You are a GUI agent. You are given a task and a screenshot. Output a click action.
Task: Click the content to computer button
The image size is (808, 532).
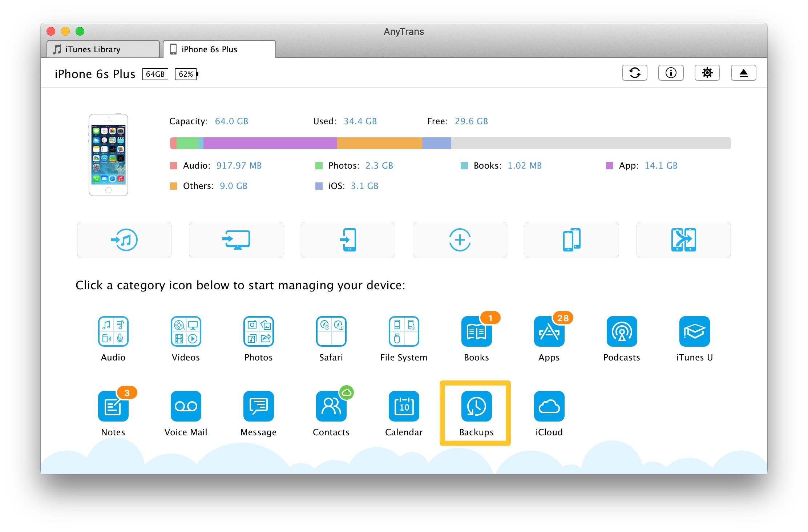point(236,240)
